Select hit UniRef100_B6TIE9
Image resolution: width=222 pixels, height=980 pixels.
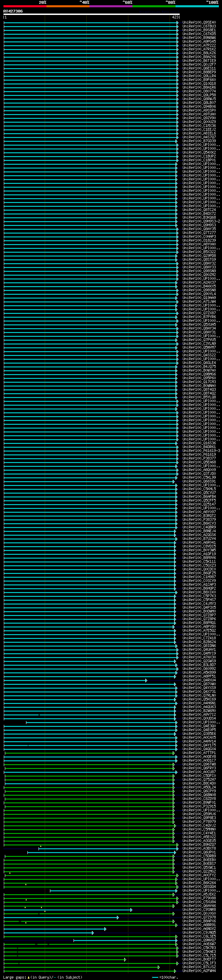coord(199,60)
